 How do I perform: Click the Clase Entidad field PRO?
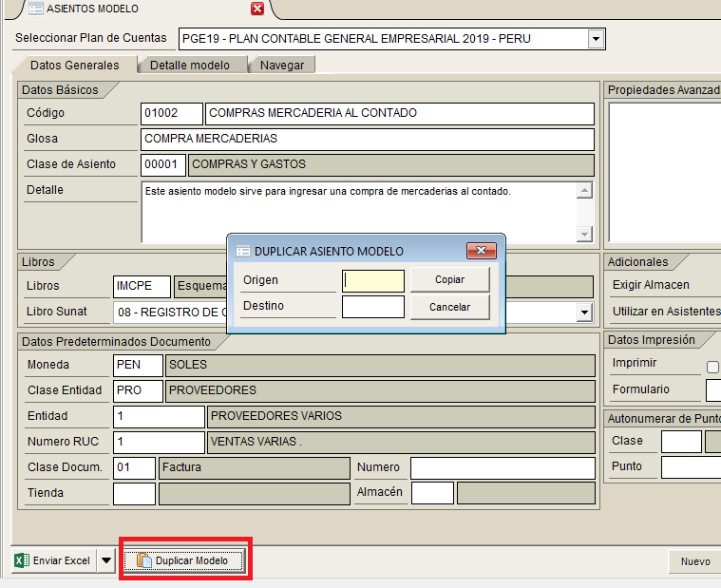(x=138, y=391)
